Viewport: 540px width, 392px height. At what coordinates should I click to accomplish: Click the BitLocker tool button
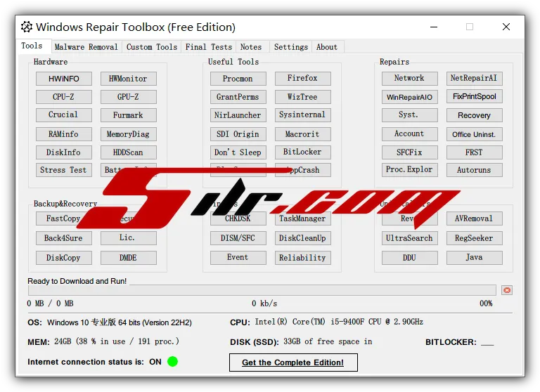click(x=302, y=152)
